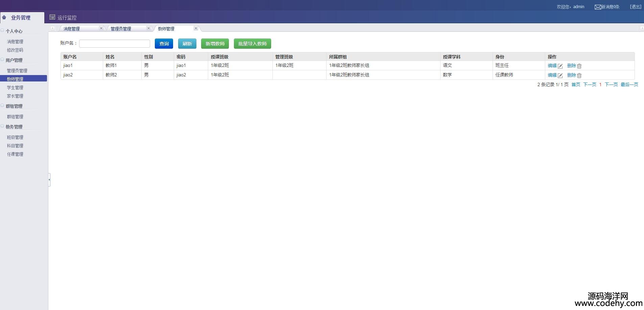Screen dimensions: 644x310
Task: Click the home icon beside 业务管理
Action: point(4,17)
